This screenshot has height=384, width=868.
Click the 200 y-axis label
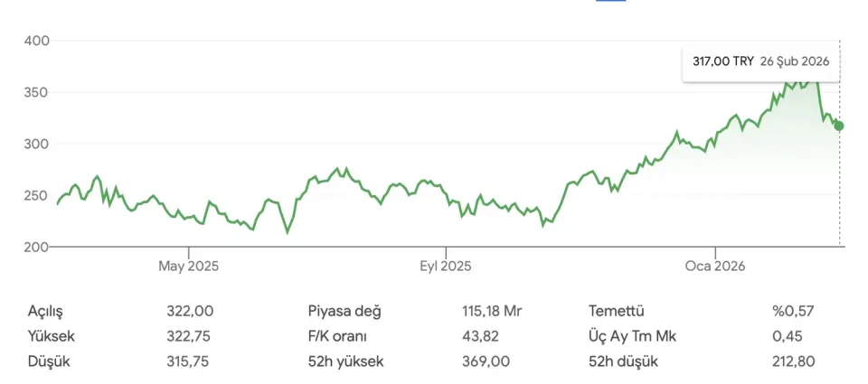point(37,247)
